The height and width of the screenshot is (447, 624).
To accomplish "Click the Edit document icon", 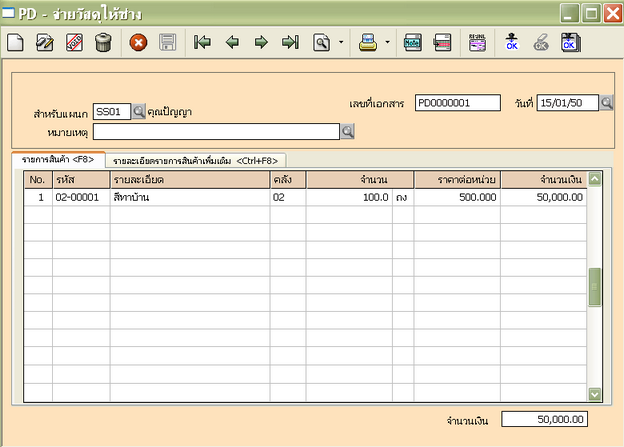I will click(44, 42).
